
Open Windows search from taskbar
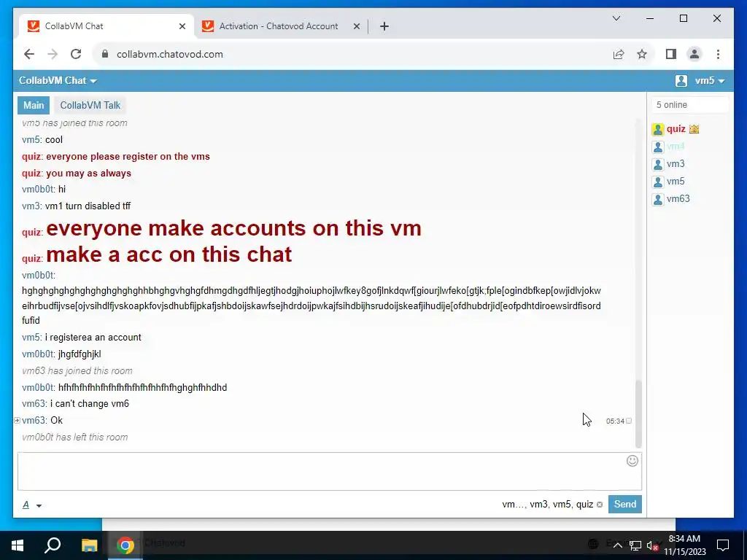click(53, 545)
